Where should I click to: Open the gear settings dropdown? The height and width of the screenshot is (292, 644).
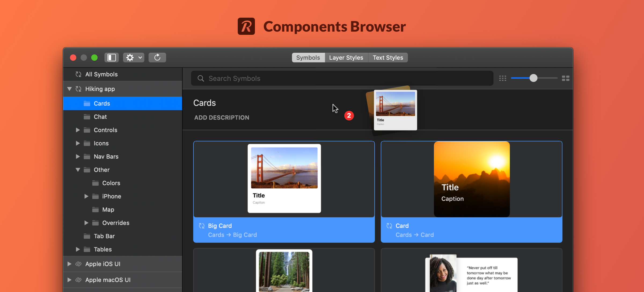[134, 58]
